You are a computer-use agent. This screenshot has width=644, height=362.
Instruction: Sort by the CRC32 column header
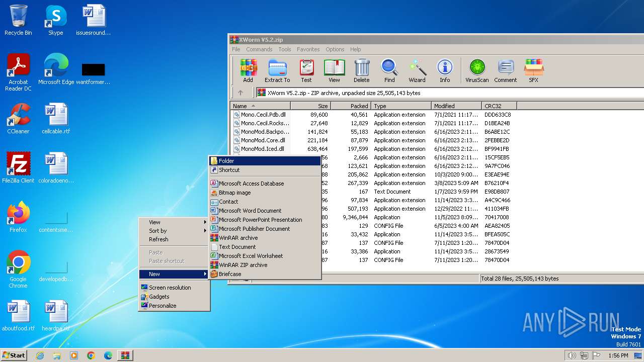coord(499,106)
